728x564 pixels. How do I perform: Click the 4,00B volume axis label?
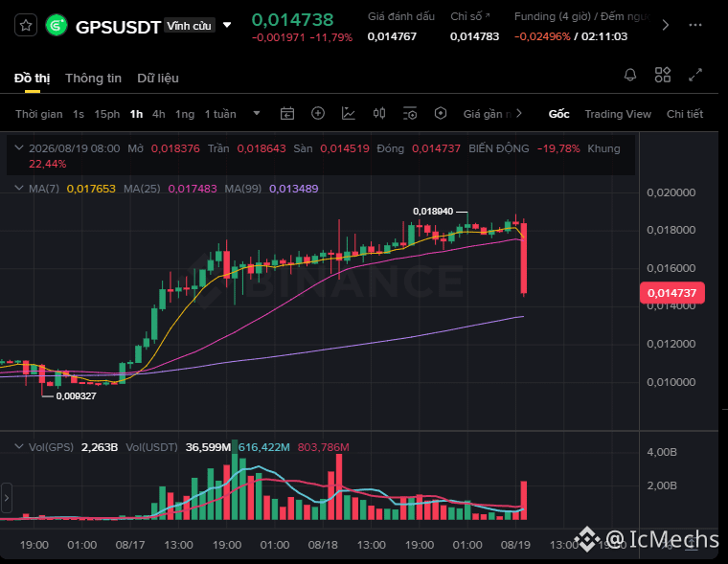coord(662,452)
